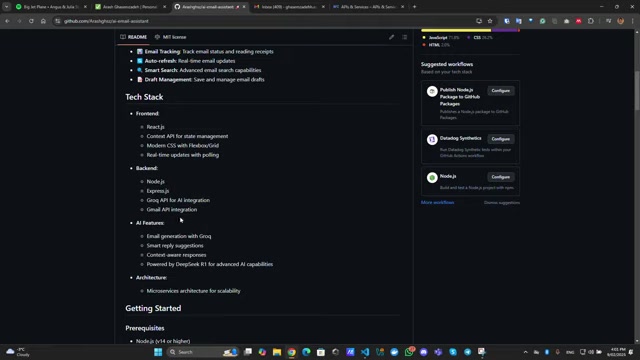Configure the Datadog Synthetics workflow
The width and height of the screenshot is (640, 360).
500,139
